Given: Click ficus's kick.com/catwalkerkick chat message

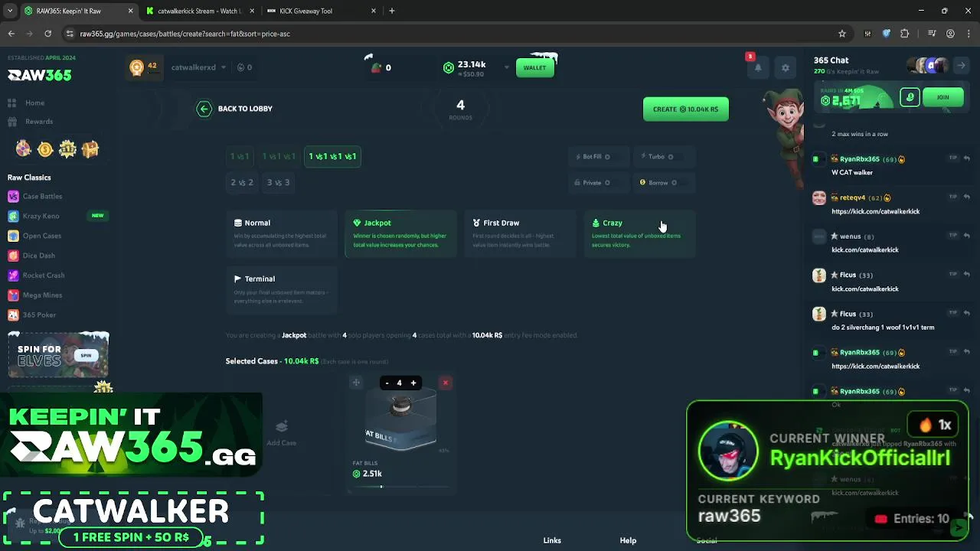Looking at the screenshot, I should [x=864, y=289].
